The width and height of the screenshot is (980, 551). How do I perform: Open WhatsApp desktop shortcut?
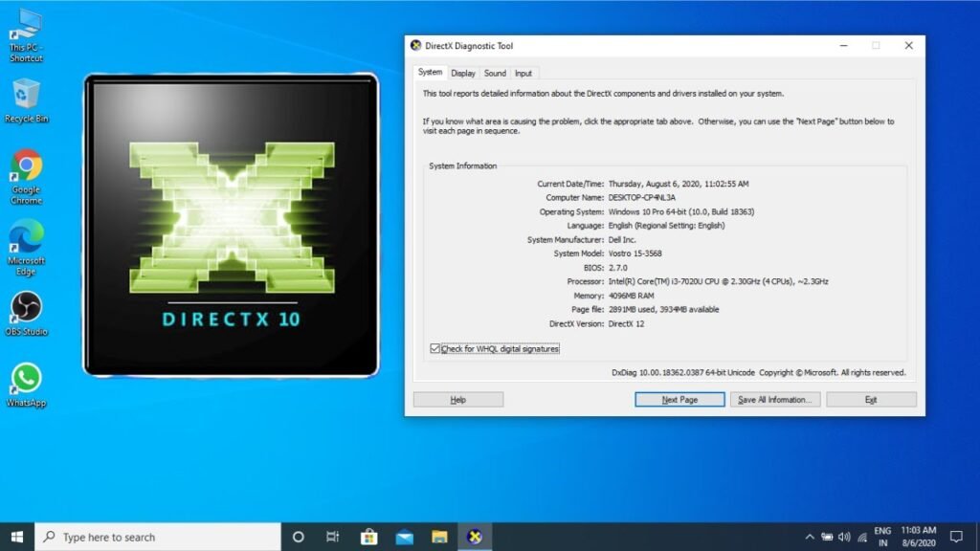coord(26,386)
